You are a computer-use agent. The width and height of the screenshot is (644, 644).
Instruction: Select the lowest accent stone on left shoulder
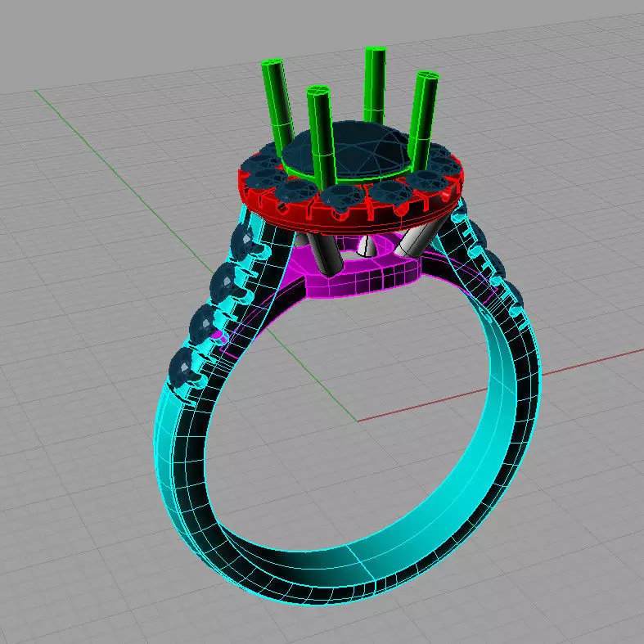tap(181, 368)
